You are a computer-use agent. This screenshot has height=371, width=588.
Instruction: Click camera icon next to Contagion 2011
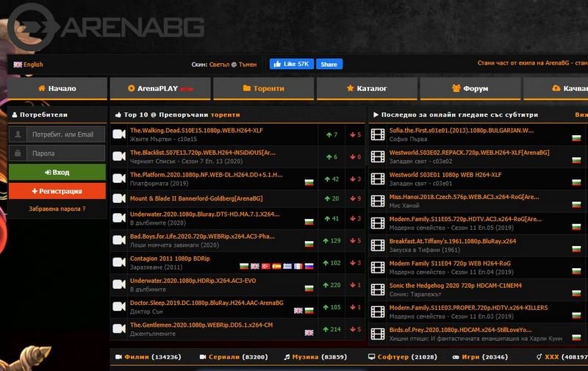[x=119, y=262]
